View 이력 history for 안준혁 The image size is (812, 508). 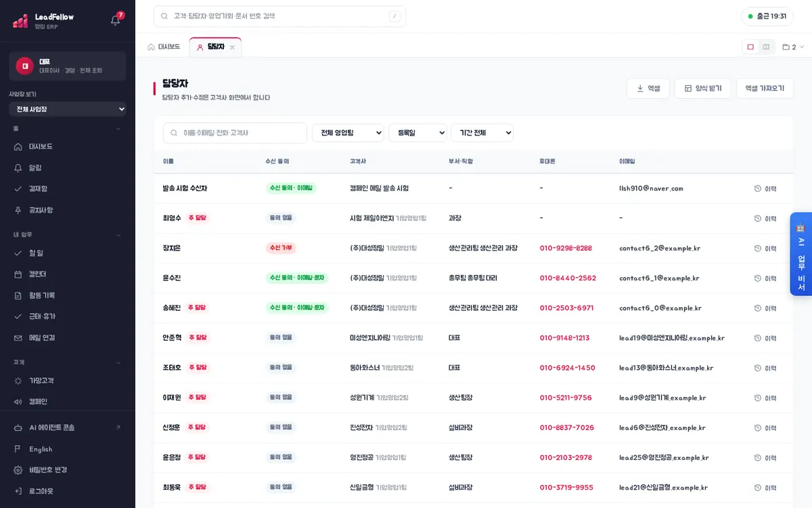click(765, 338)
